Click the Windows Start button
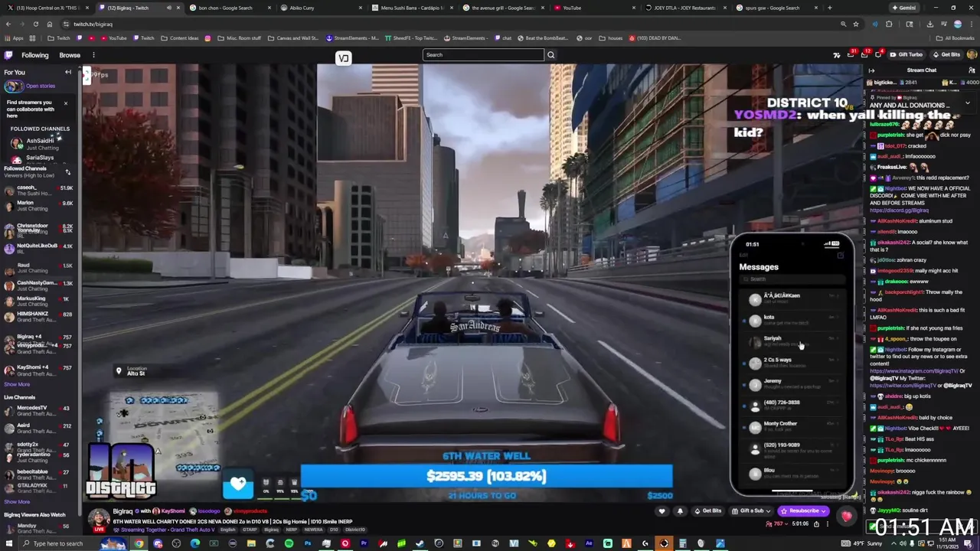The image size is (980, 551). tap(9, 543)
